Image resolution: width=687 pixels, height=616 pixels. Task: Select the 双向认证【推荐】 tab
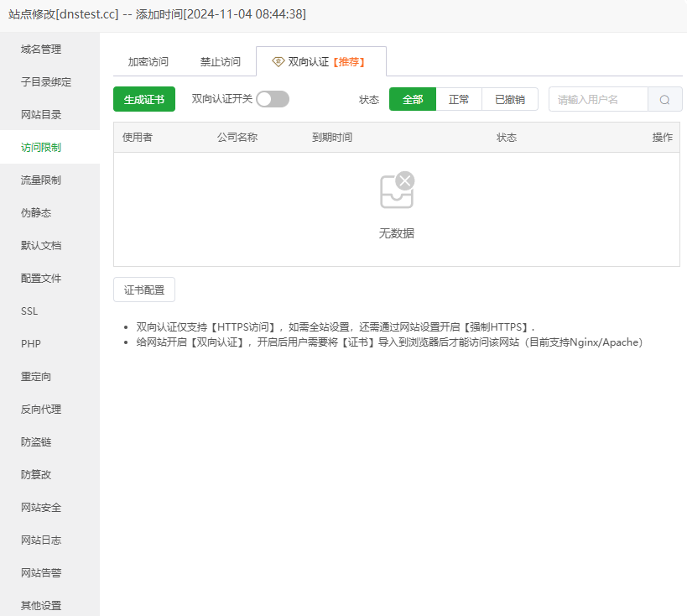315,60
